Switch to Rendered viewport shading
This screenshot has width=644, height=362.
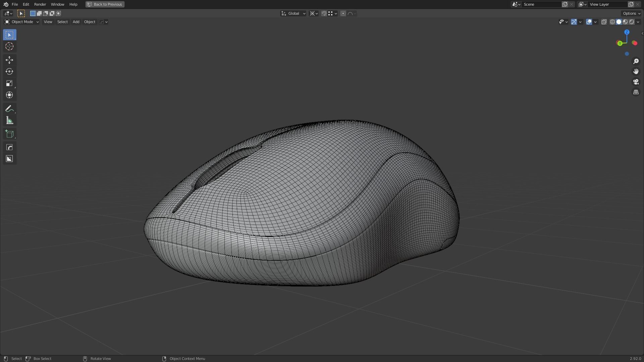pos(632,22)
